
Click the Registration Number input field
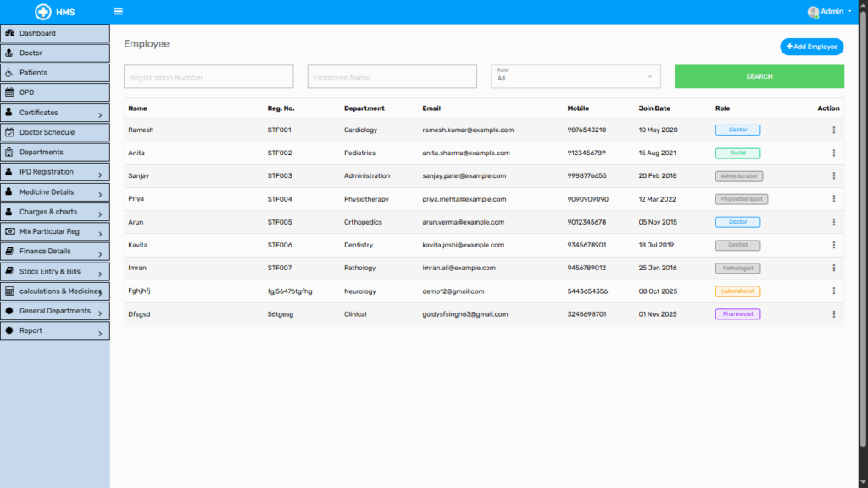coord(209,77)
